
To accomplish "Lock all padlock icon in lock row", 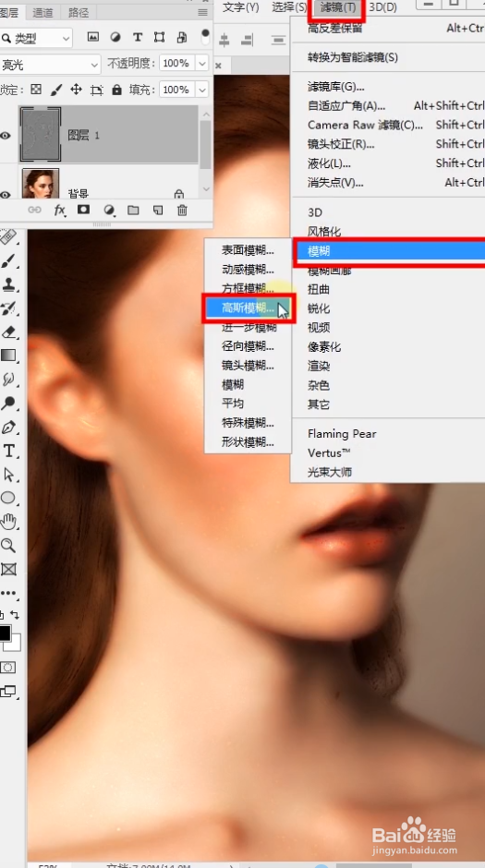I will pos(116,90).
